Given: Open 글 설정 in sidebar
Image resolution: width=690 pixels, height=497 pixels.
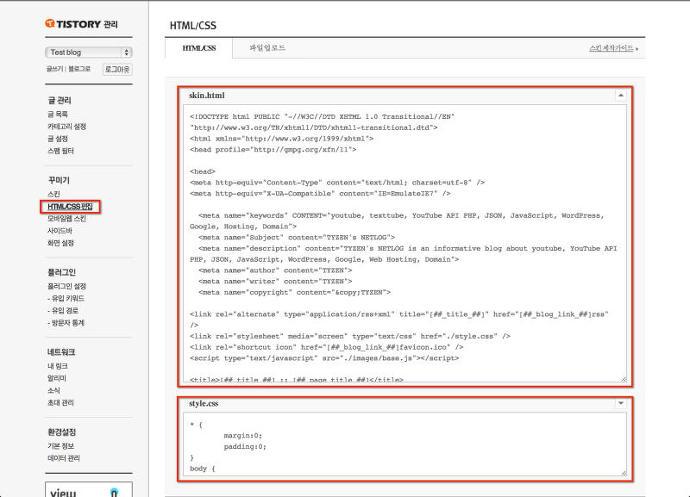Looking at the screenshot, I should pos(58,139).
